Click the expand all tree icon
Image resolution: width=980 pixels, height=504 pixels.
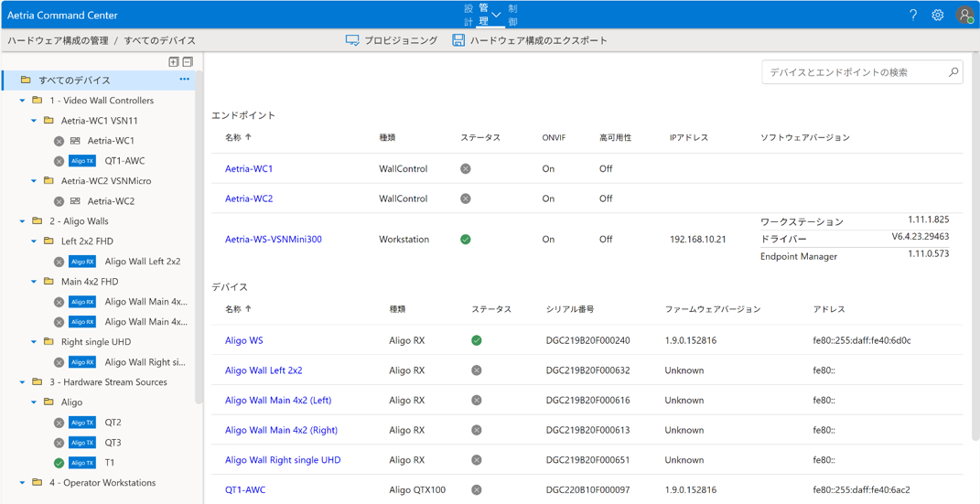coord(174,61)
